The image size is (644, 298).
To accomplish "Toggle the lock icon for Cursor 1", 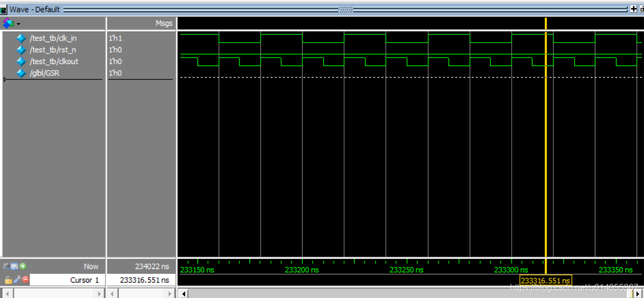I will pos(8,280).
